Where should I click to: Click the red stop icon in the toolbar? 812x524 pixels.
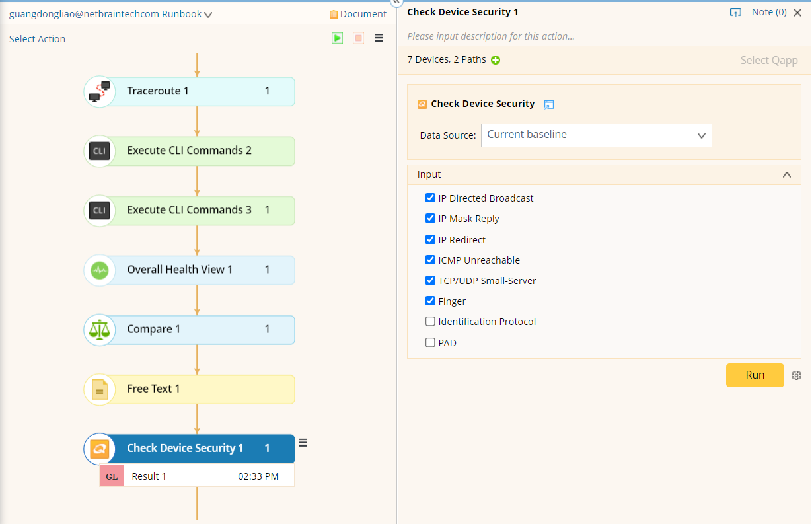(358, 38)
